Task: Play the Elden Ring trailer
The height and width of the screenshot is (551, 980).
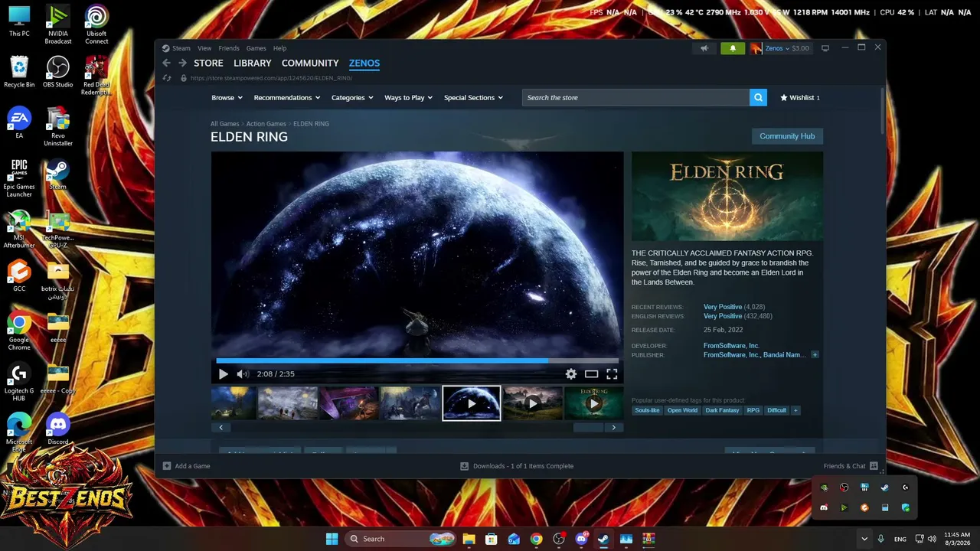Action: tap(223, 374)
